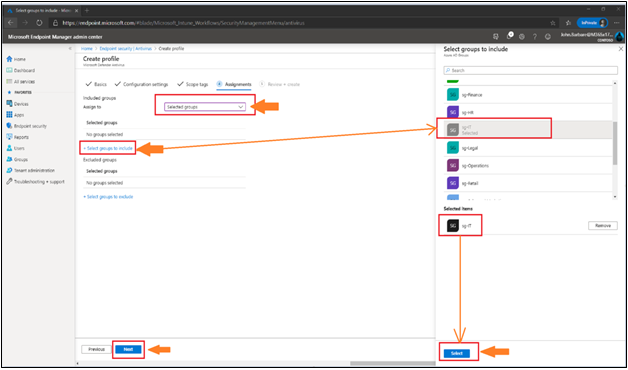Focus the group Search field
The height and width of the screenshot is (370, 628).
click(531, 70)
